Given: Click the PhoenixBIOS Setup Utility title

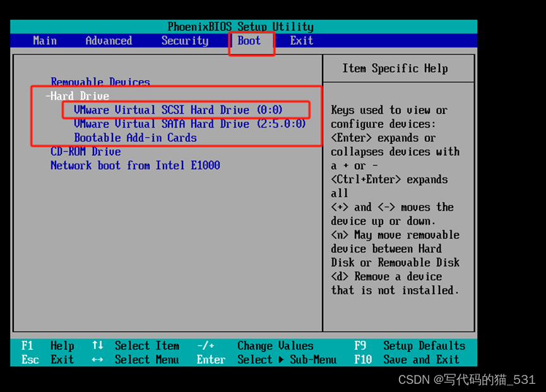Looking at the screenshot, I should click(x=240, y=27).
